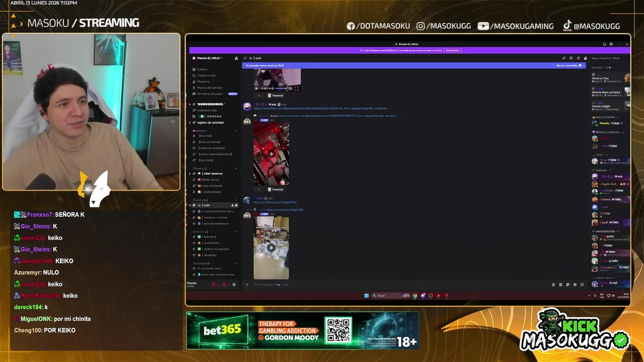
Task: Click the attach file plus button
Action: 247,285
